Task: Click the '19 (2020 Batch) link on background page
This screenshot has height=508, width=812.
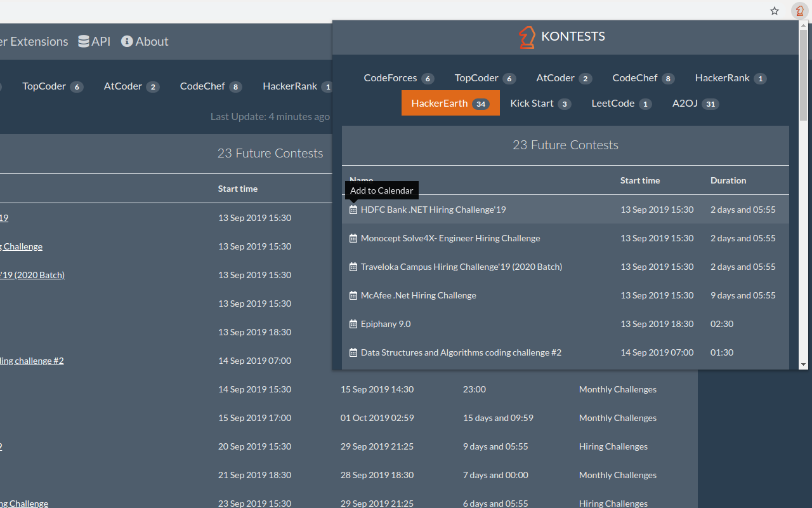Action: (x=32, y=275)
